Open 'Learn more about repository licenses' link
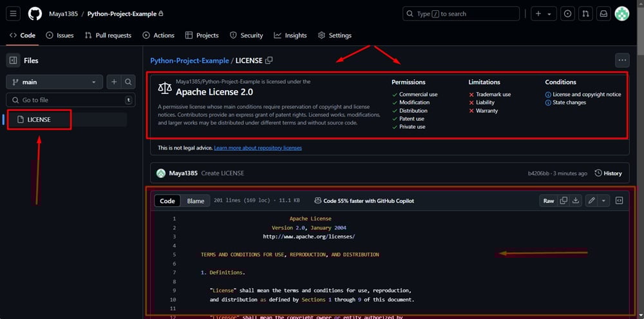 tap(258, 148)
